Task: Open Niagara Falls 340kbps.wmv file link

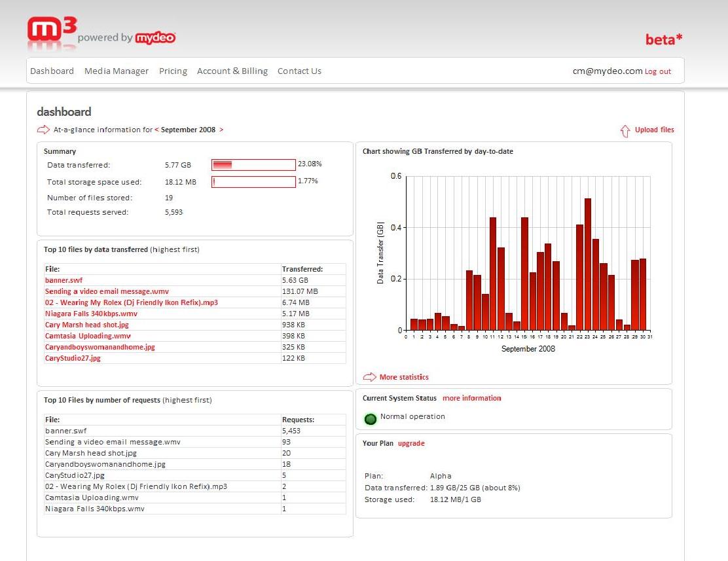Action: tap(91, 314)
